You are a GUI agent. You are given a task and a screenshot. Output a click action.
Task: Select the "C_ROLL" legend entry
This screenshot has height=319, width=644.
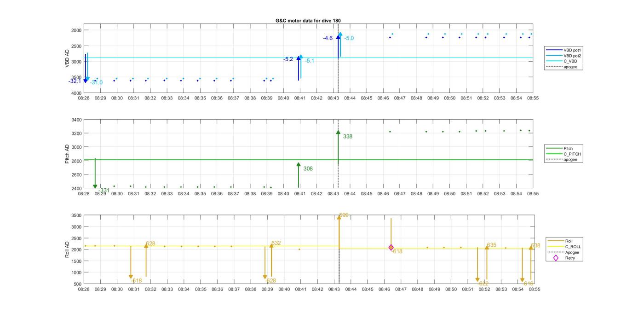[x=564, y=247]
